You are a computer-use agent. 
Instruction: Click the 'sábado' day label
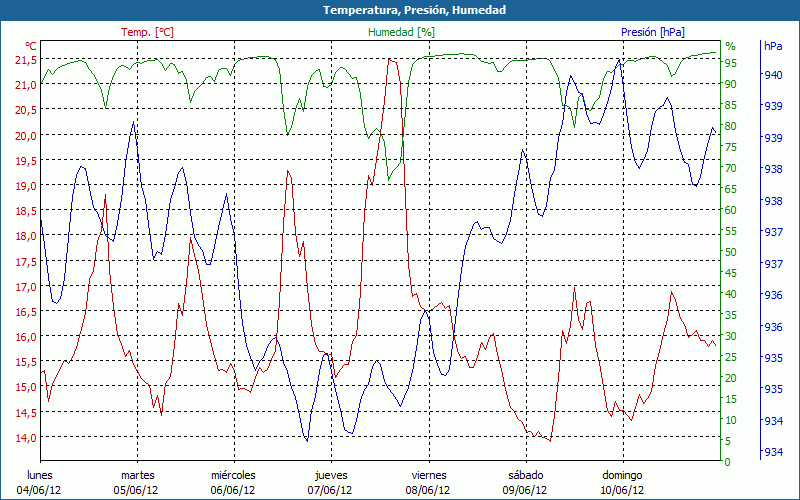(x=525, y=475)
